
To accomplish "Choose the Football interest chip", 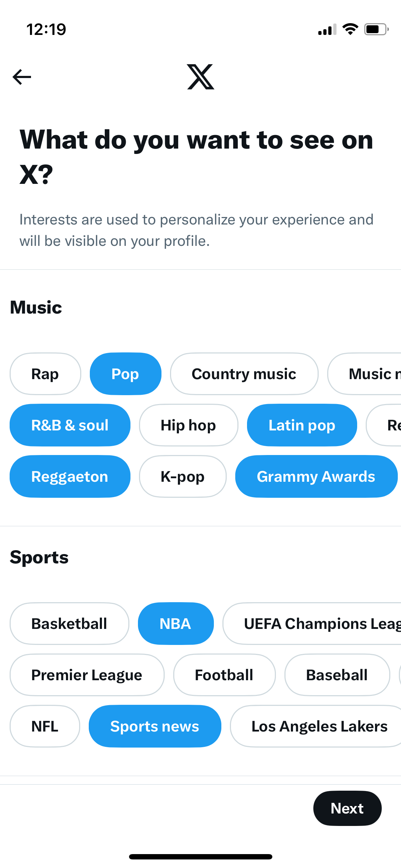I will [225, 675].
